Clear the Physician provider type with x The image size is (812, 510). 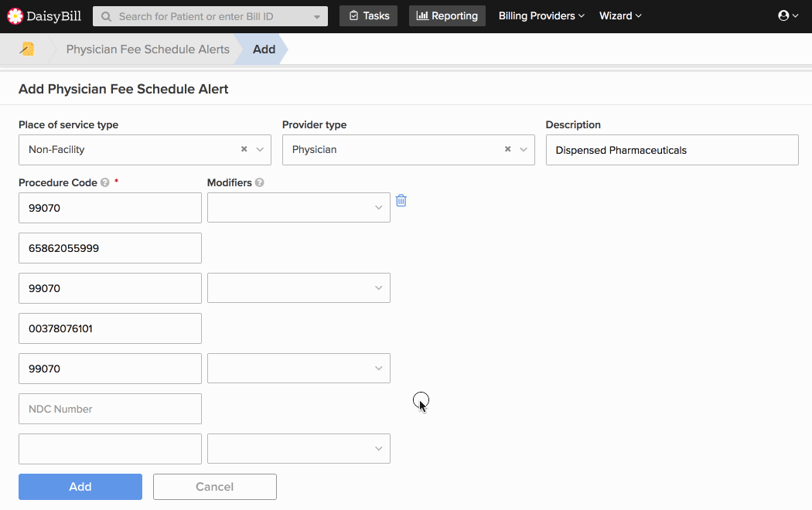point(507,150)
